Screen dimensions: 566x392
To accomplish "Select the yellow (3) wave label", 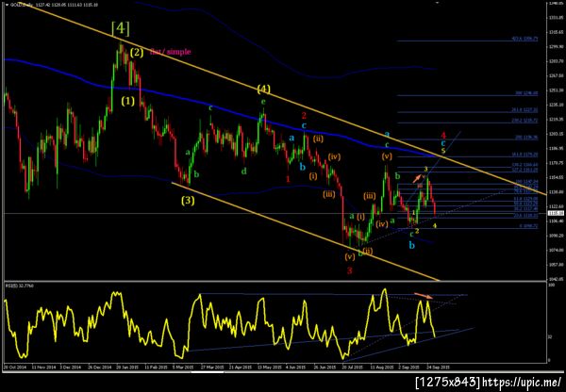I will click(x=188, y=201).
